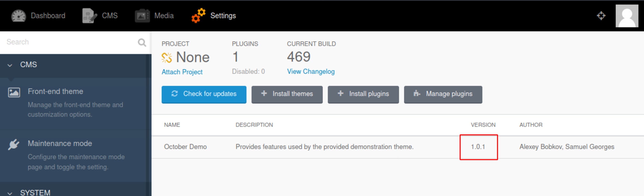The height and width of the screenshot is (196, 644).
Task: Click the Media camera icon
Action: [142, 16]
